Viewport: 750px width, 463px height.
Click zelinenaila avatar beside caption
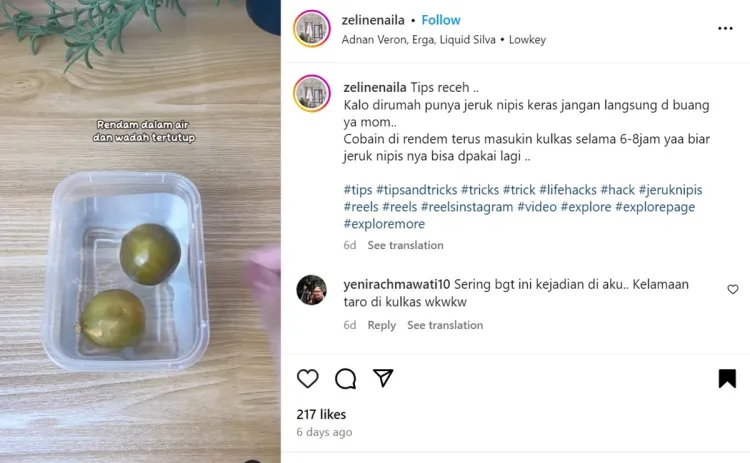tap(312, 93)
